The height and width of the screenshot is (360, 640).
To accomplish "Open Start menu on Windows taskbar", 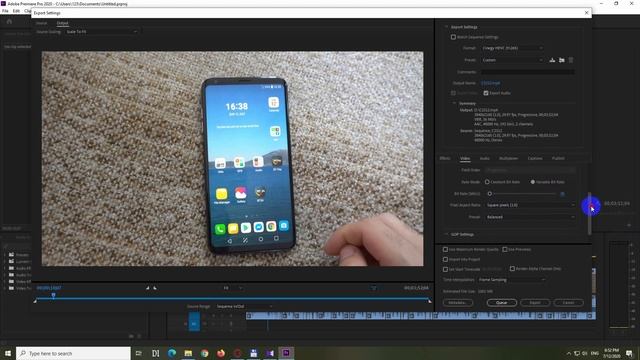I will [x=8, y=353].
